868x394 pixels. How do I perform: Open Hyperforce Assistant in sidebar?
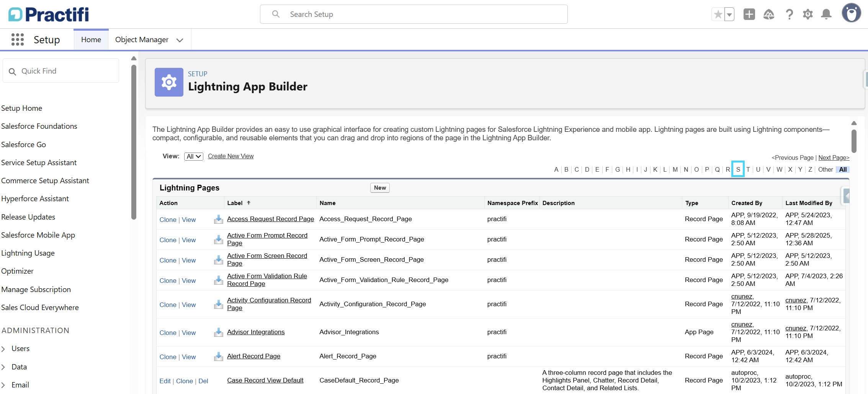(35, 199)
